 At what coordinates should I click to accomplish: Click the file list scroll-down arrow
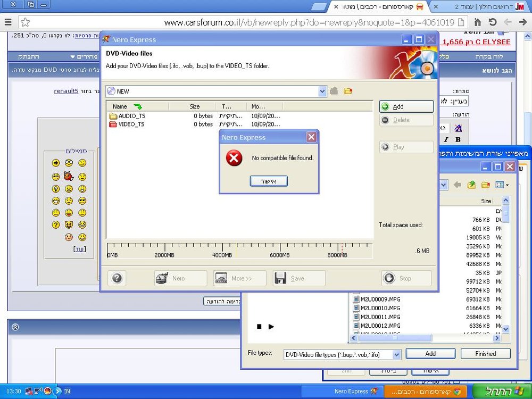tap(505, 329)
